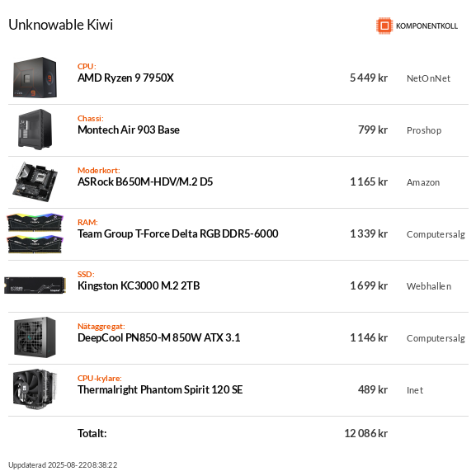Screen dimensions: 476x476
Task: Click the Montech Air 903 Base case image
Action: point(35,130)
